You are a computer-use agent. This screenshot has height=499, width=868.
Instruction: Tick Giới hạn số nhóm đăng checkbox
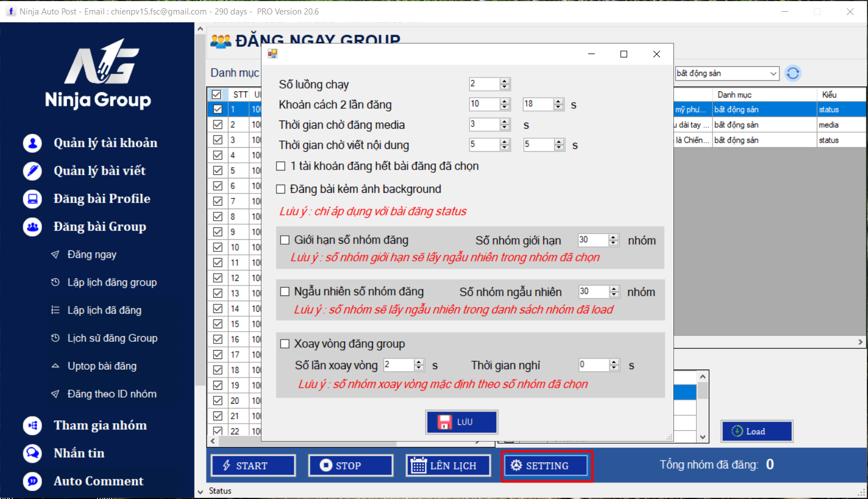285,240
